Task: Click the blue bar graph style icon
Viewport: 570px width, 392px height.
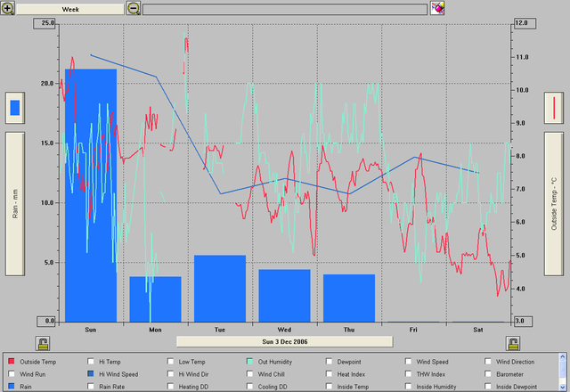Action: 15,108
